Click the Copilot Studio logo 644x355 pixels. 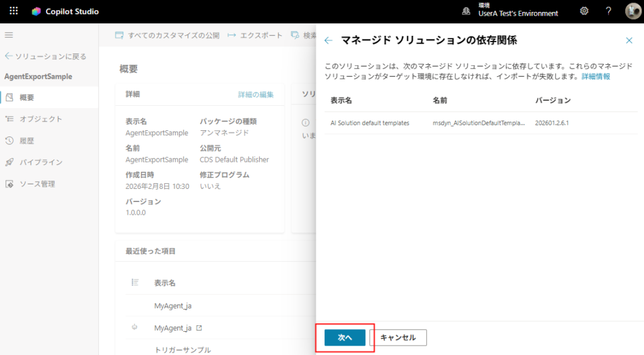(x=36, y=11)
